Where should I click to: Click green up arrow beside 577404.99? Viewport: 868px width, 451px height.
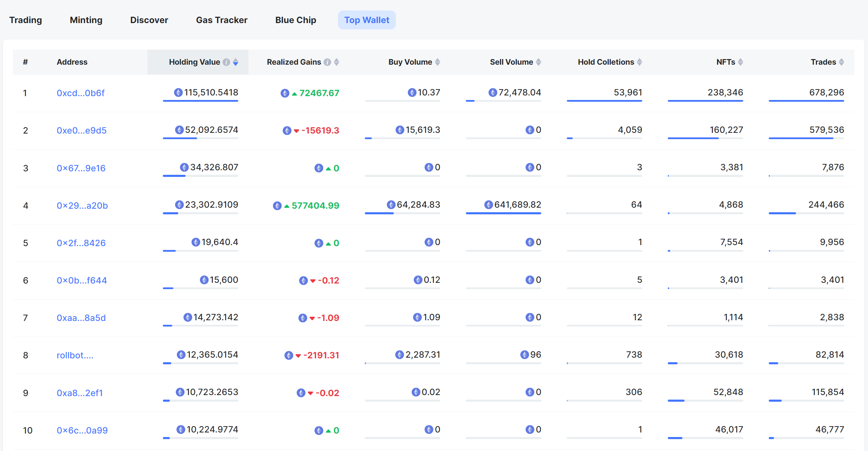tap(287, 206)
